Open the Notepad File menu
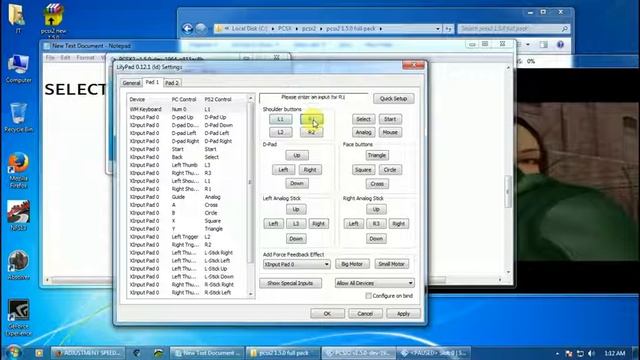The height and width of the screenshot is (360, 640). click(x=50, y=58)
